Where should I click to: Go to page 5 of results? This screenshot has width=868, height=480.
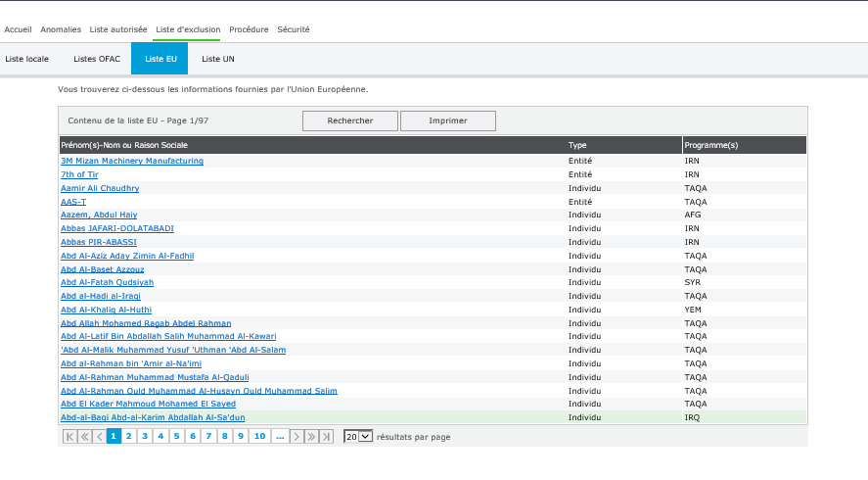(177, 436)
